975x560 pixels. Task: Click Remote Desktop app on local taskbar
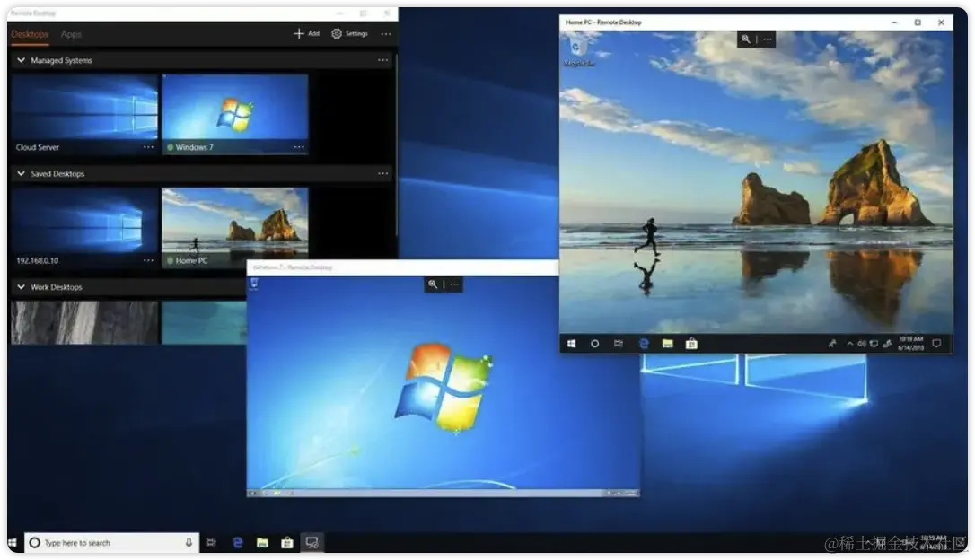point(312,543)
